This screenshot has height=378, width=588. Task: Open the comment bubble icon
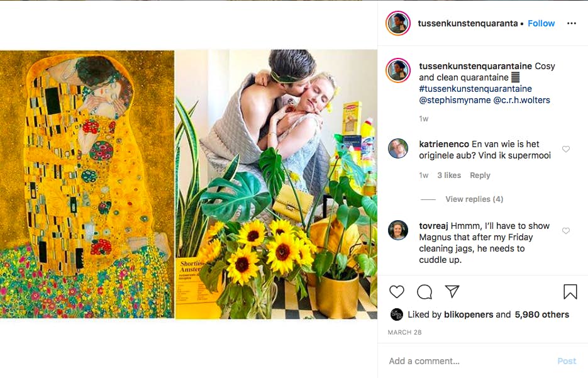pyautogui.click(x=424, y=292)
